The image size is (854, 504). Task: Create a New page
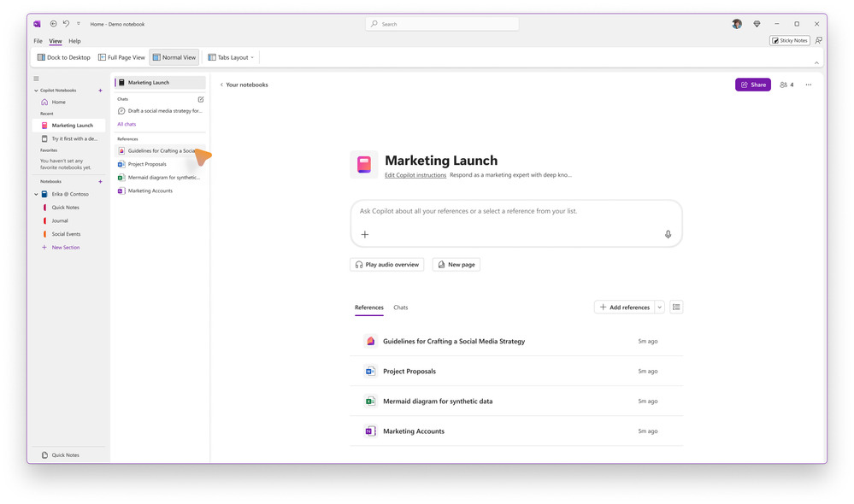pos(456,265)
